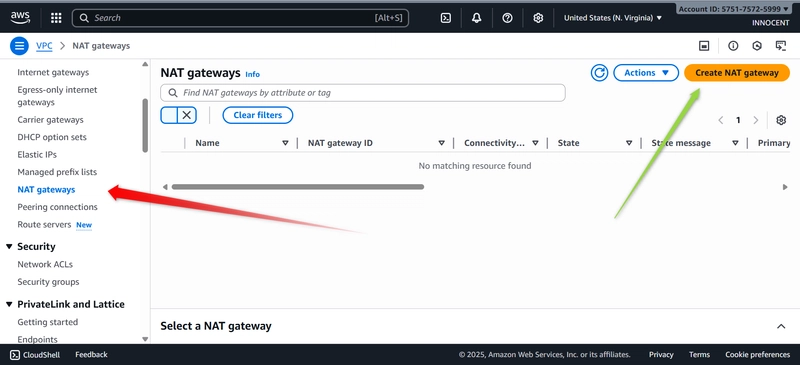The image size is (800, 365).
Task: Sort by State message column
Action: [735, 143]
